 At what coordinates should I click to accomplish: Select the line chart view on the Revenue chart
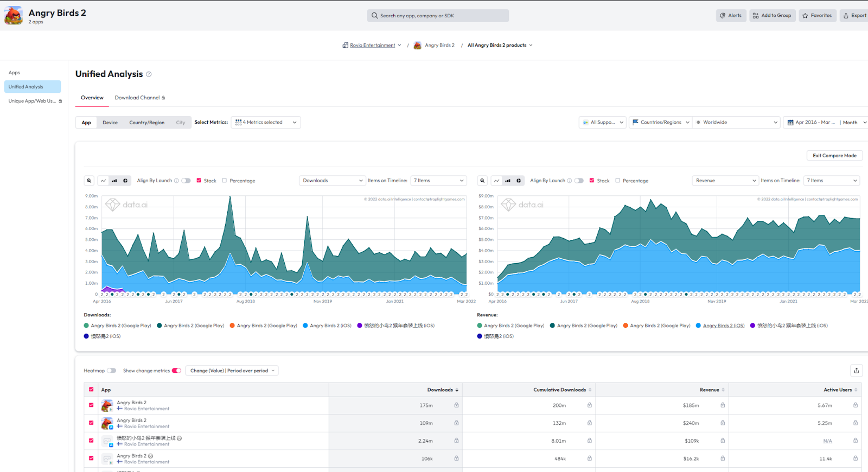point(496,181)
